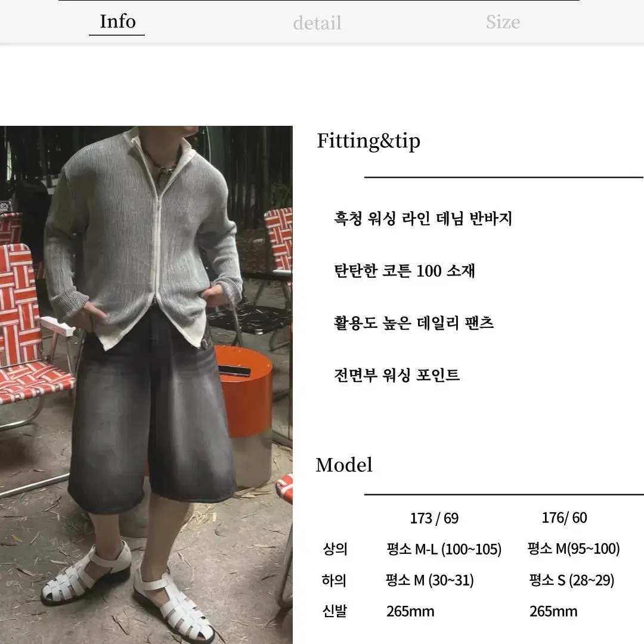Select the Size tab
Image resolution: width=644 pixels, height=644 pixels.
(503, 22)
